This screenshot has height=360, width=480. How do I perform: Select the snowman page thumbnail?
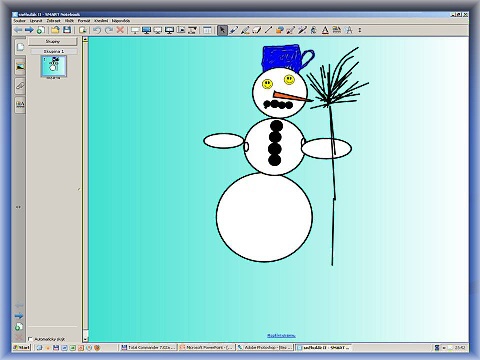point(54,67)
